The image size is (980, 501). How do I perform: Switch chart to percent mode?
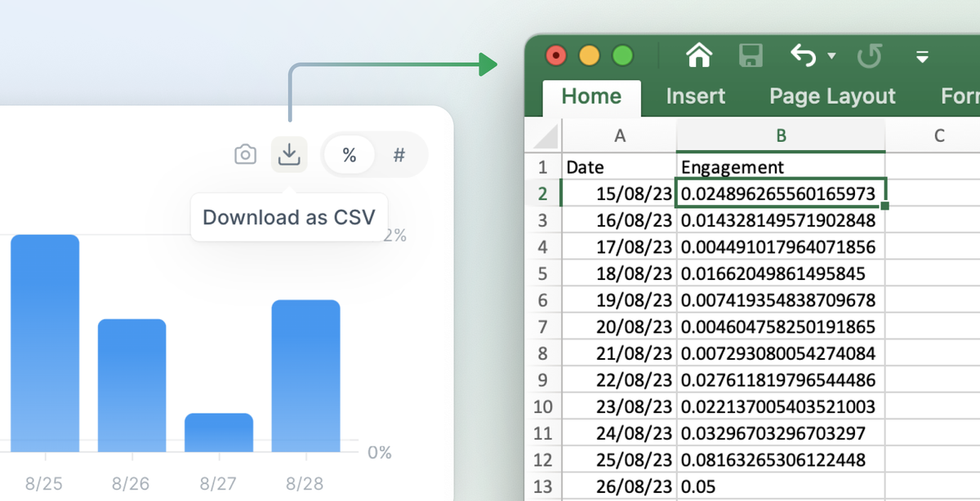[350, 155]
